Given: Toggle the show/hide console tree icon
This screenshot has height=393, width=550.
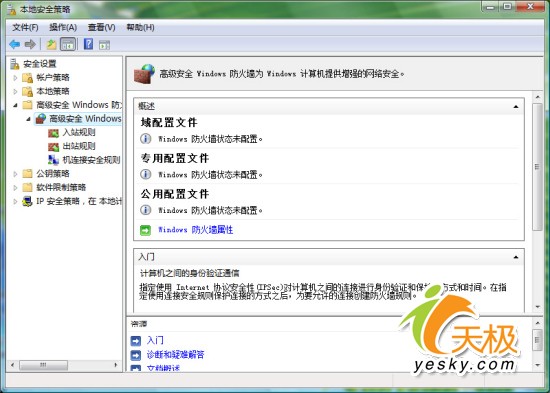Looking at the screenshot, I should click(x=68, y=44).
